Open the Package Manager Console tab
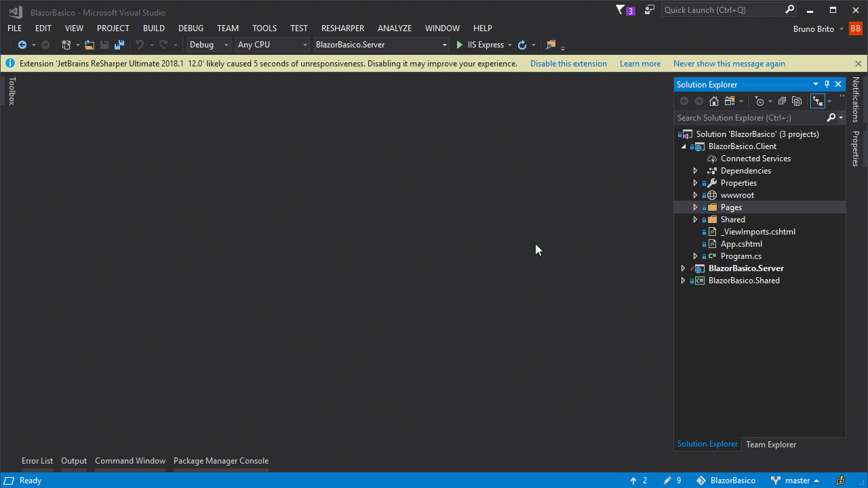The height and width of the screenshot is (488, 868). pos(221,461)
